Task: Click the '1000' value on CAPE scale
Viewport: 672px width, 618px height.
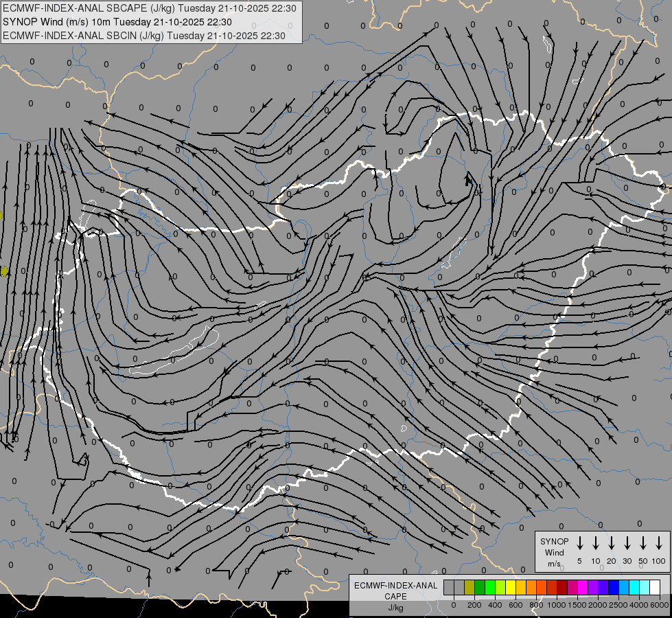Action: [557, 605]
